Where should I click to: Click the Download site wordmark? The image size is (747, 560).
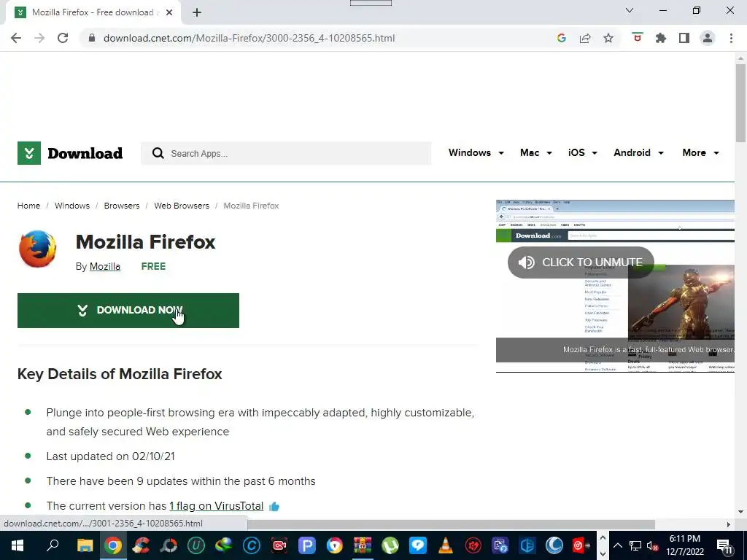[85, 153]
